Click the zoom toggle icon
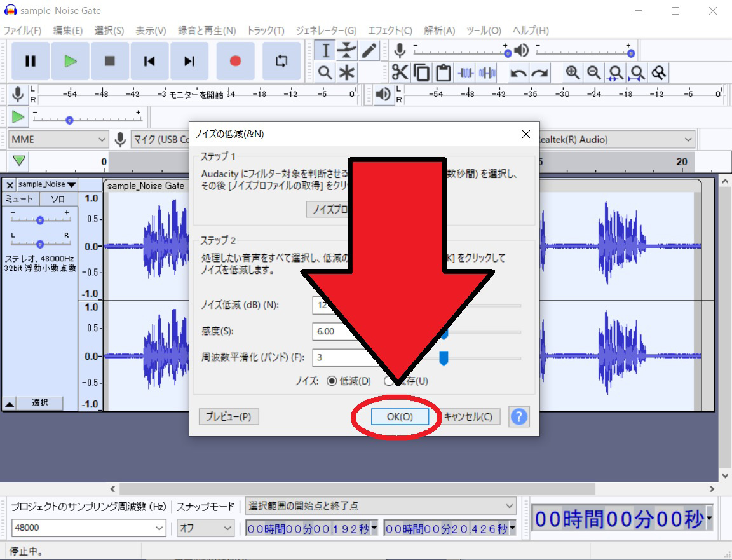The image size is (732, 560). (658, 73)
